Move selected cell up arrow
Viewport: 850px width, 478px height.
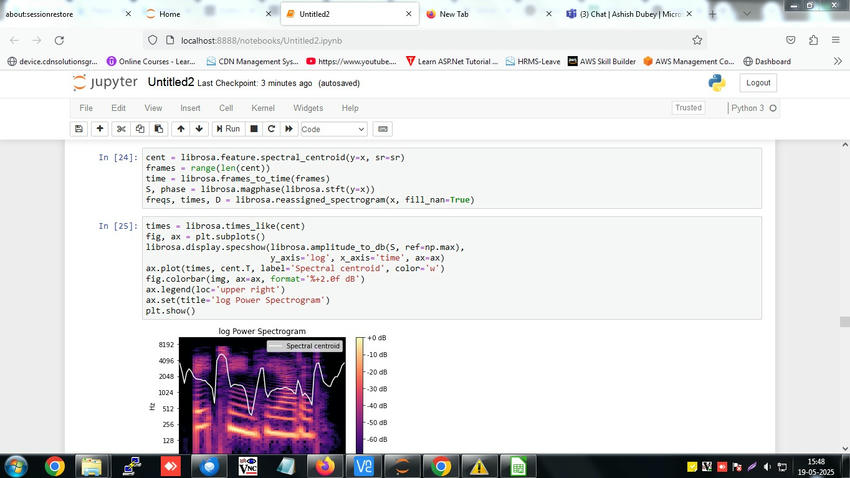pos(181,129)
